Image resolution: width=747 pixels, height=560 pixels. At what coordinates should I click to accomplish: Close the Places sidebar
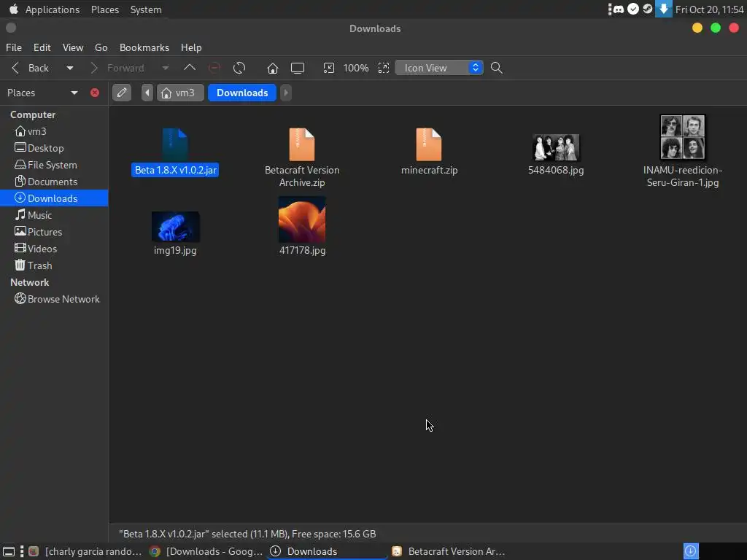pyautogui.click(x=95, y=93)
